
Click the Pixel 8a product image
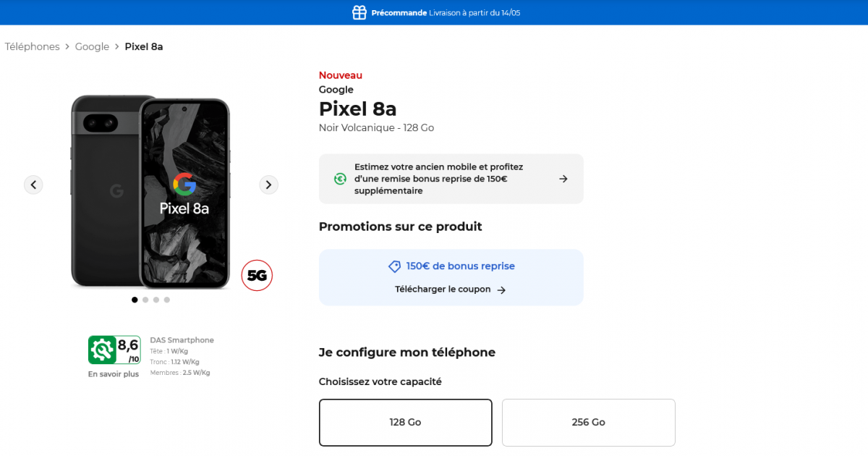click(x=150, y=192)
